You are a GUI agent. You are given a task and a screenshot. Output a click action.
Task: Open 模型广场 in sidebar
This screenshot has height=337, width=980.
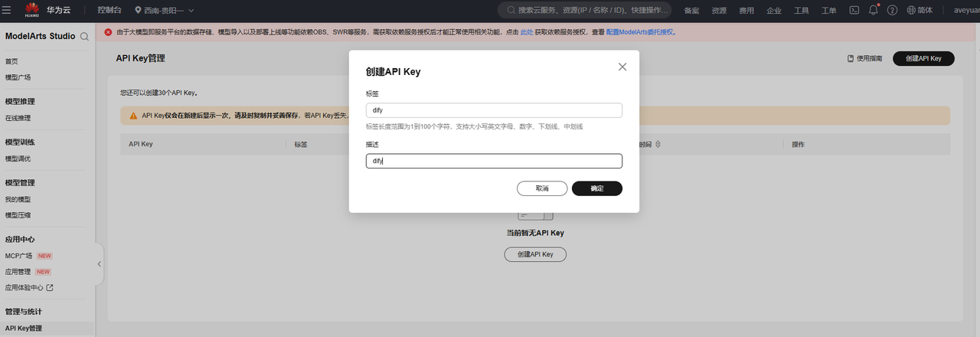point(18,77)
